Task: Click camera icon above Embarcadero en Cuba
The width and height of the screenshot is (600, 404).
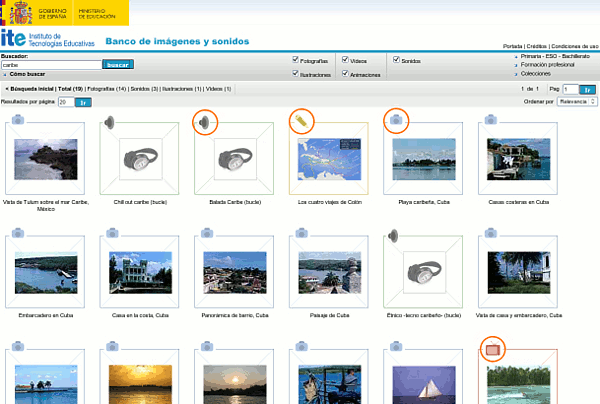Action: [18, 233]
